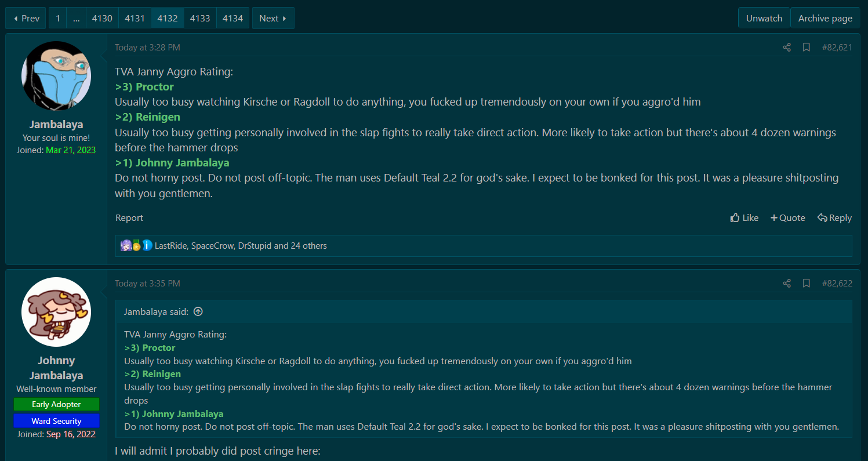Viewport: 868px width, 461px height.
Task: Open Johnny Jambalaya's Ward Security badge
Action: (56, 421)
